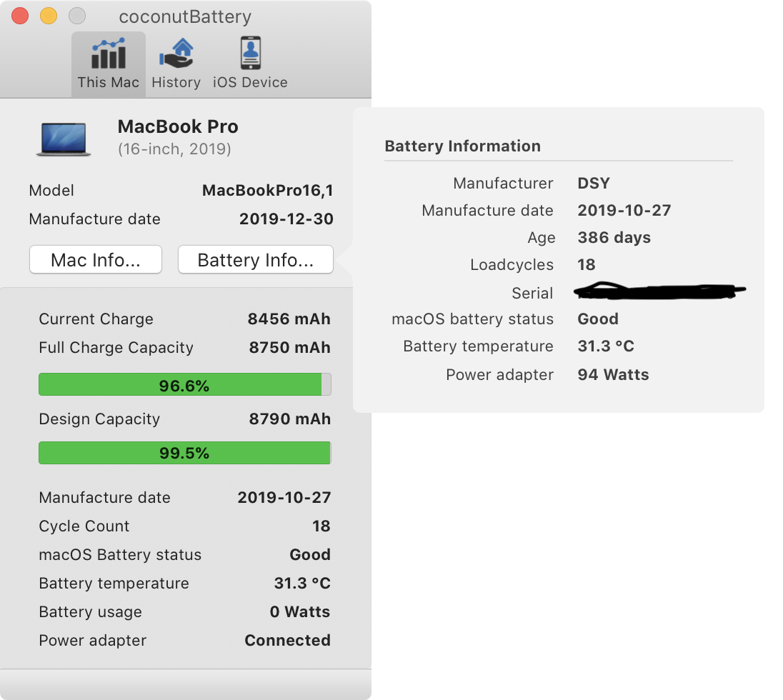The height and width of the screenshot is (700, 783).
Task: Click the Full Charge Capacity label
Action: click(116, 348)
